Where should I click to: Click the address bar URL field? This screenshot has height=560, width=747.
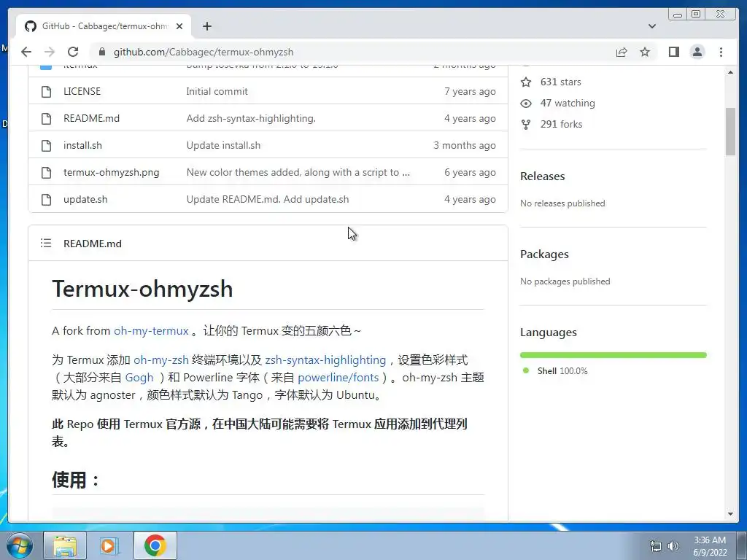tap(352, 52)
